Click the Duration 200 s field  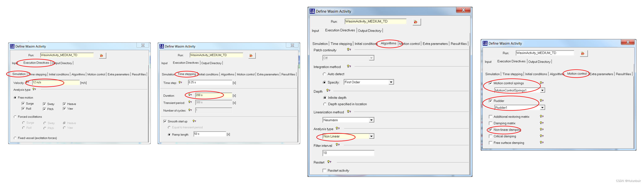click(213, 95)
